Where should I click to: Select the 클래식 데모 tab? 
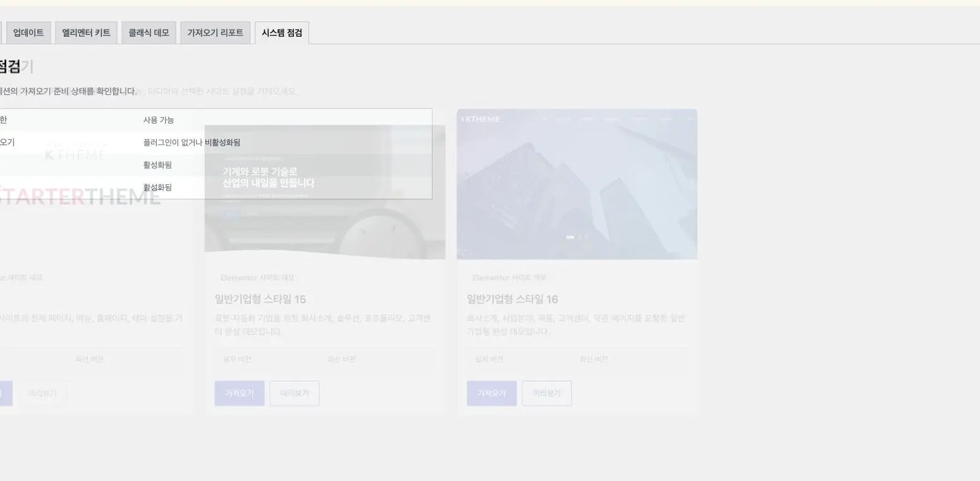(149, 33)
